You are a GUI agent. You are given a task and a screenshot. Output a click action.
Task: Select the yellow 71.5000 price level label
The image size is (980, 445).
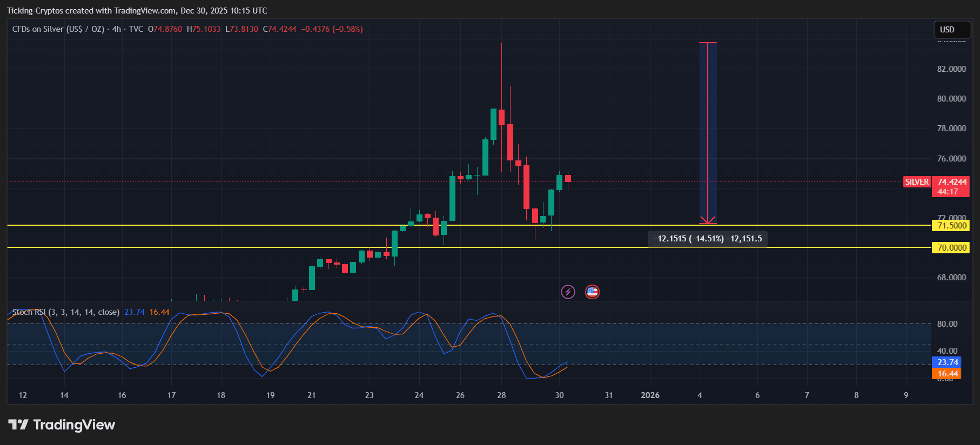click(951, 226)
